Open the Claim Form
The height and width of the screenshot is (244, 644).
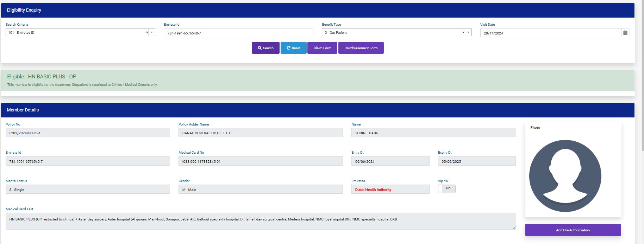tap(322, 48)
